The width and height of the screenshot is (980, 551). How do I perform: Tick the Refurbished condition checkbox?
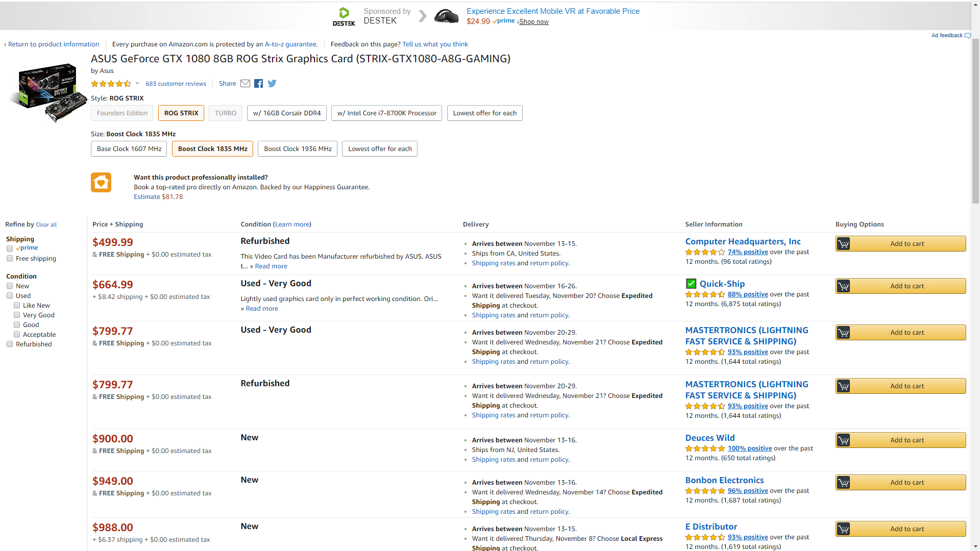point(10,344)
